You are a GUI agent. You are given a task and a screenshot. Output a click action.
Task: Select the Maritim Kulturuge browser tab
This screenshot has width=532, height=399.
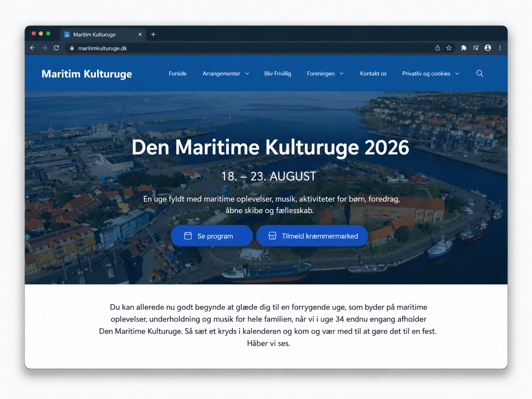pyautogui.click(x=103, y=35)
